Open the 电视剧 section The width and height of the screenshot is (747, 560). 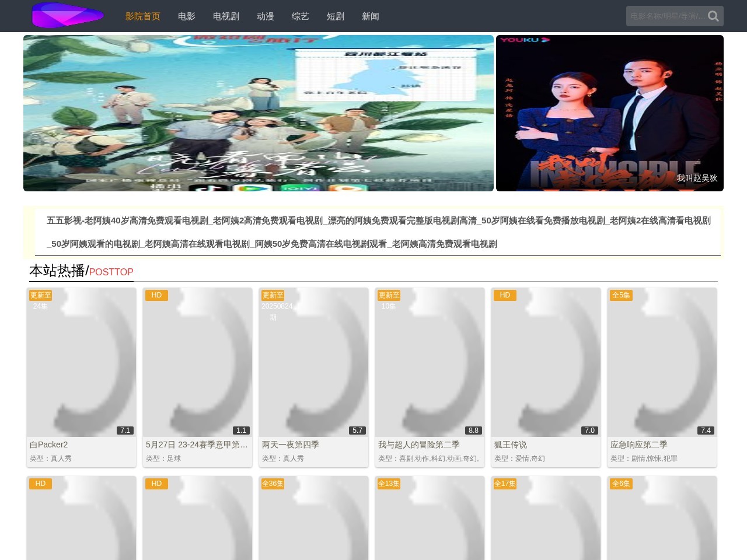point(226,16)
